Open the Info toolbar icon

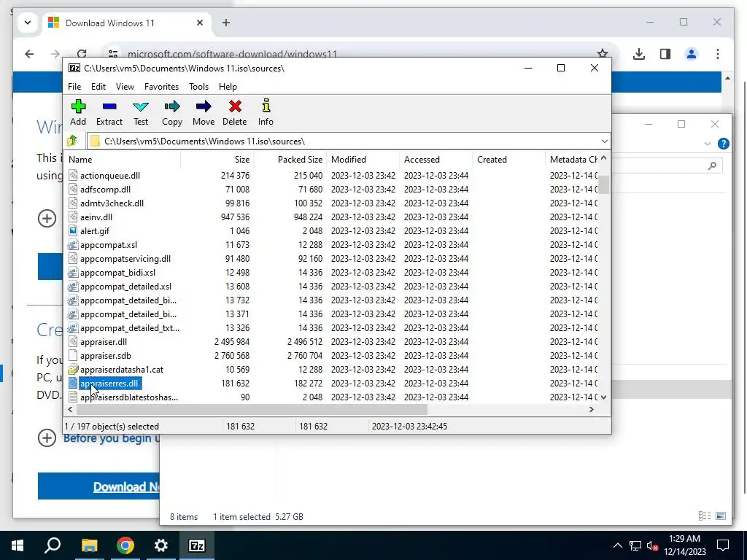(x=266, y=112)
